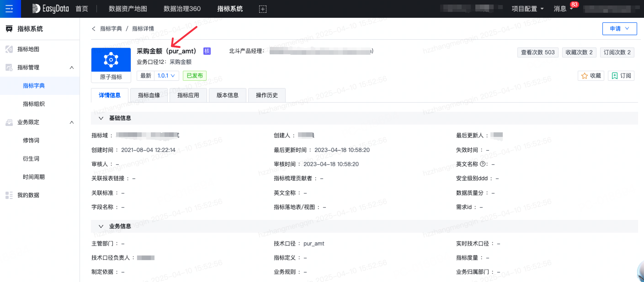644x282 pixels.
Task: Collapse the 业务限定 menu group
Action: coord(72,122)
